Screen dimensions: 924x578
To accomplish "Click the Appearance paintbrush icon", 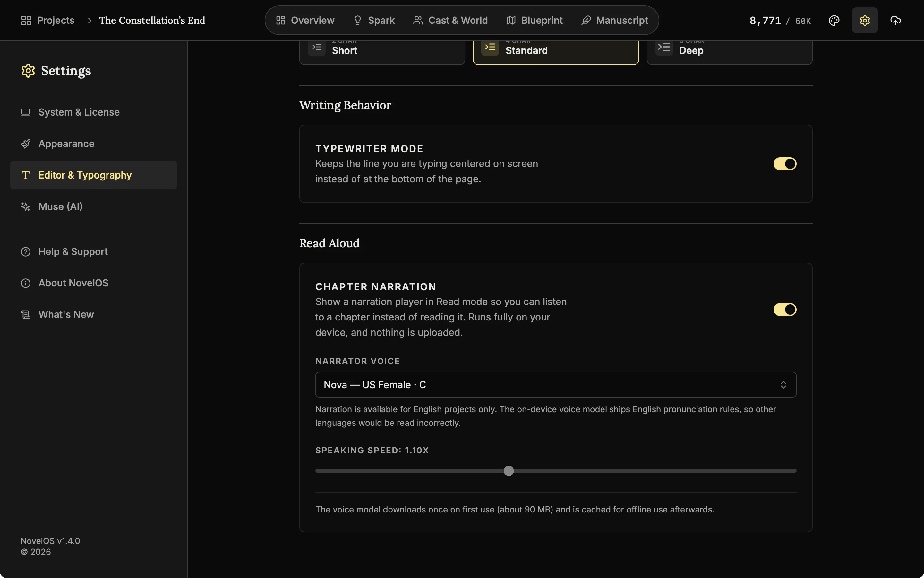I will tap(26, 144).
